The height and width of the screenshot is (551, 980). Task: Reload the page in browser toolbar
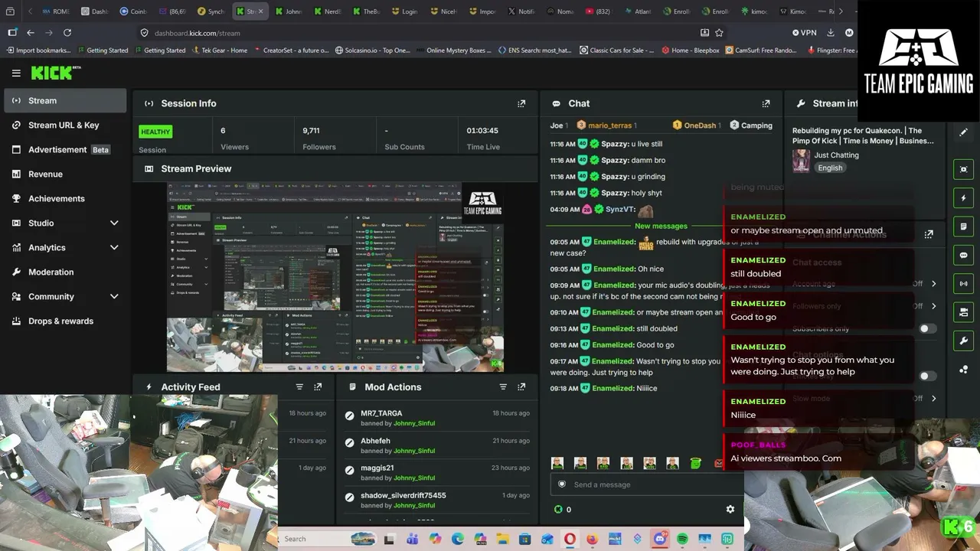[67, 33]
